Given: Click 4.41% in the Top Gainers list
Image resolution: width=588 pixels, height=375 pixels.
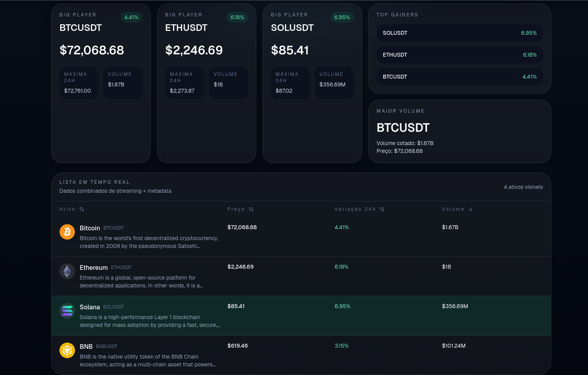Looking at the screenshot, I should coord(530,77).
